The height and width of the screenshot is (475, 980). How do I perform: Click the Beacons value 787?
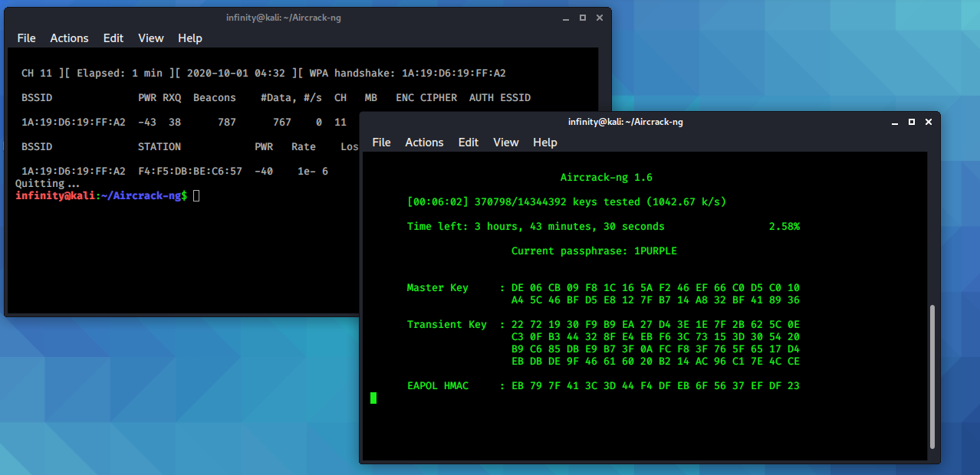click(227, 123)
